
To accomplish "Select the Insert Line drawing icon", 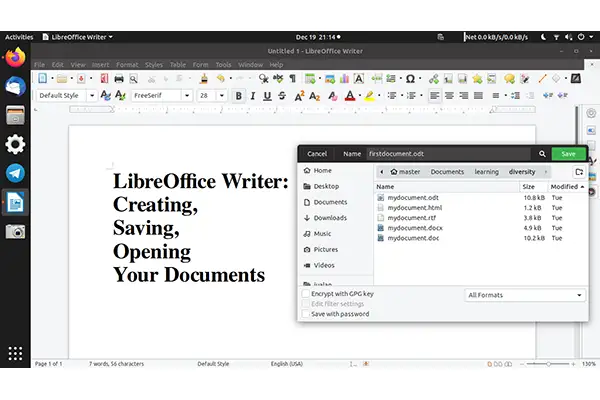I will (542, 79).
